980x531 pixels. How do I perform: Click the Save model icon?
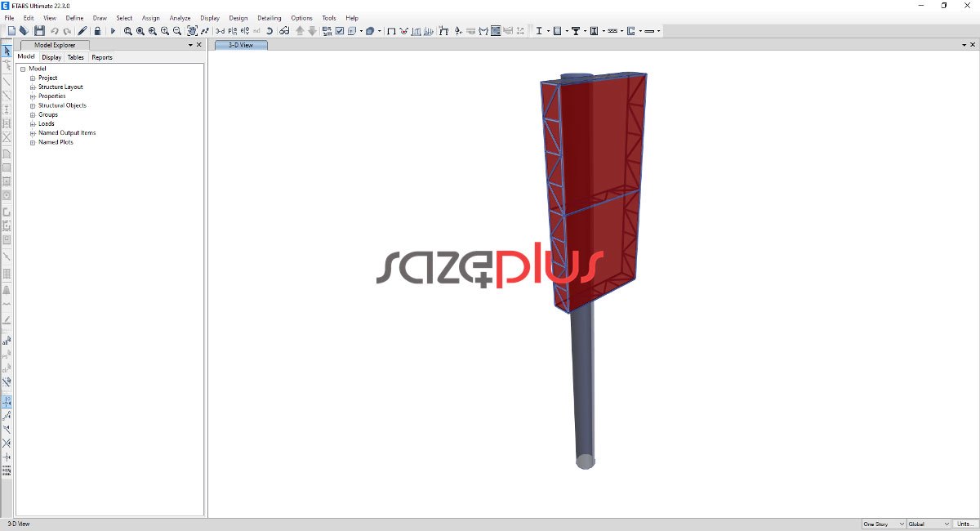click(40, 31)
